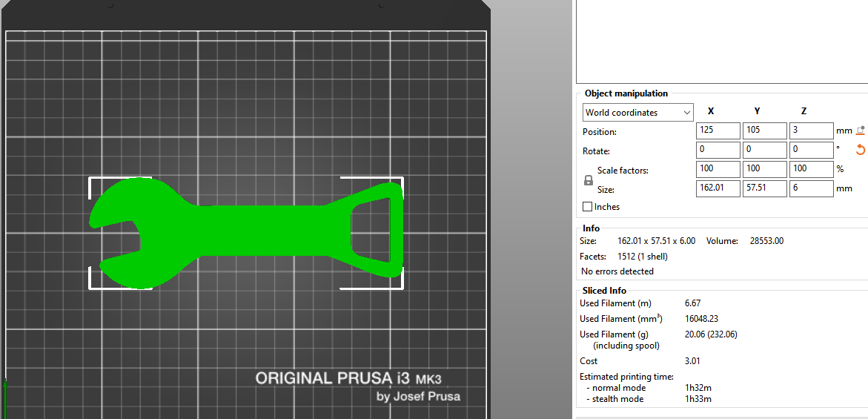Click the Size Y field showing 57.51
The height and width of the screenshot is (419, 868).
click(765, 189)
